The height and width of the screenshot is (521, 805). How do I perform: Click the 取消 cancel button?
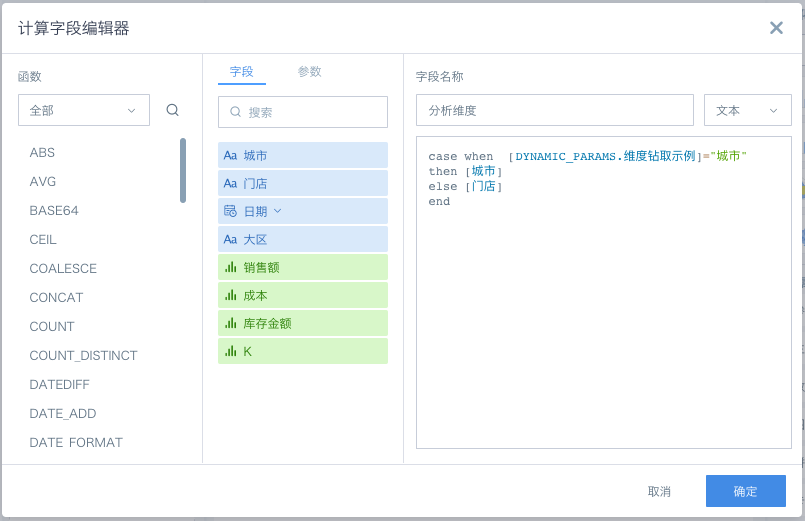point(659,491)
